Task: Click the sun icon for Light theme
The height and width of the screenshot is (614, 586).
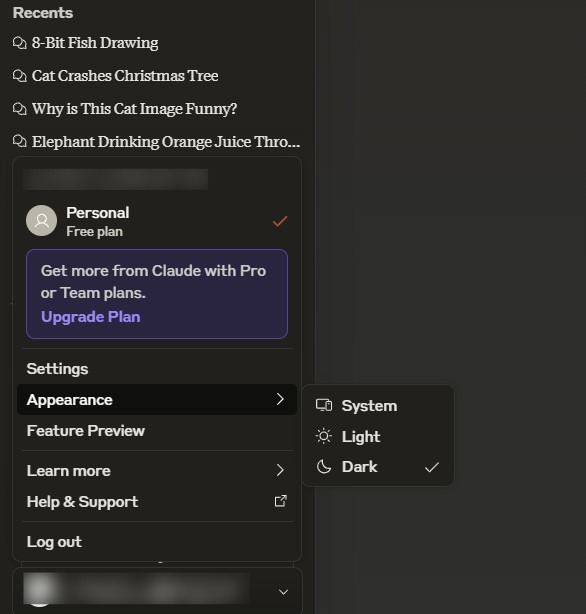Action: point(324,436)
